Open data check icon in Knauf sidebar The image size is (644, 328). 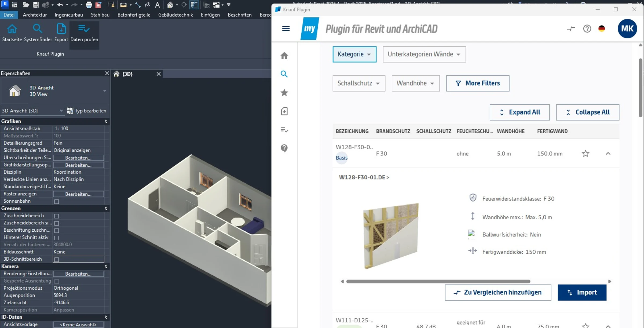tap(284, 130)
